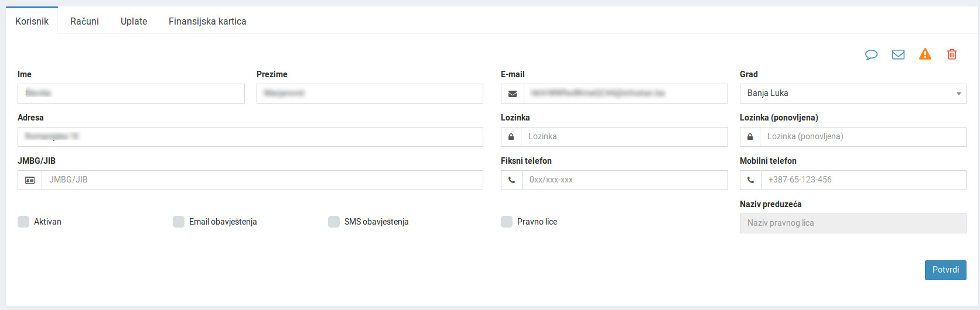
Task: Select the Adresa text field
Action: point(250,137)
